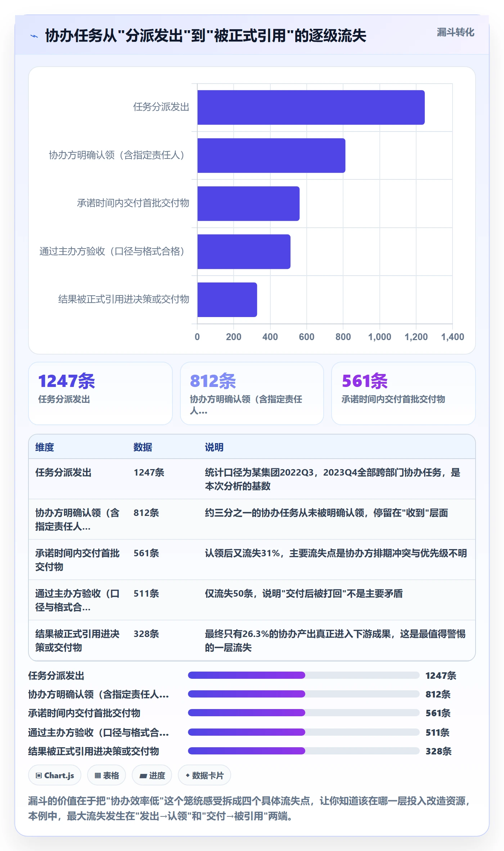Click the footer note starting 漏斗的价值在于
This screenshot has width=504, height=851.
tap(249, 808)
